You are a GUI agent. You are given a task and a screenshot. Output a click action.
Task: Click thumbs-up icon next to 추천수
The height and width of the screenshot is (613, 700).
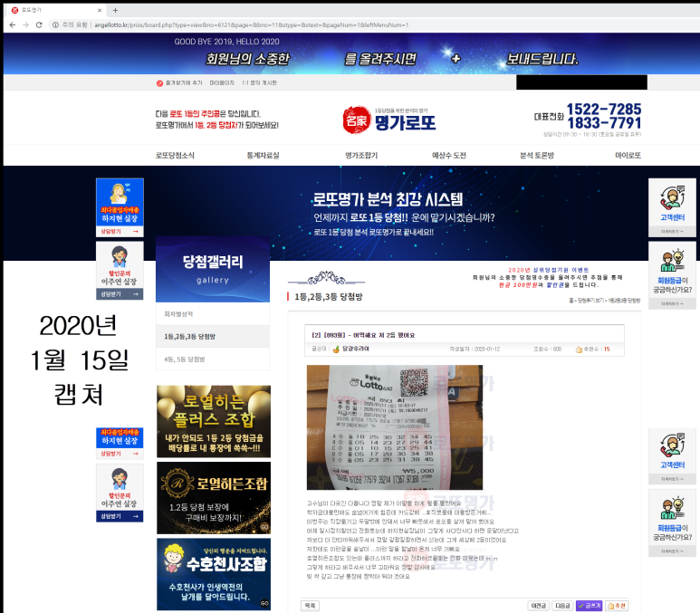pyautogui.click(x=579, y=350)
